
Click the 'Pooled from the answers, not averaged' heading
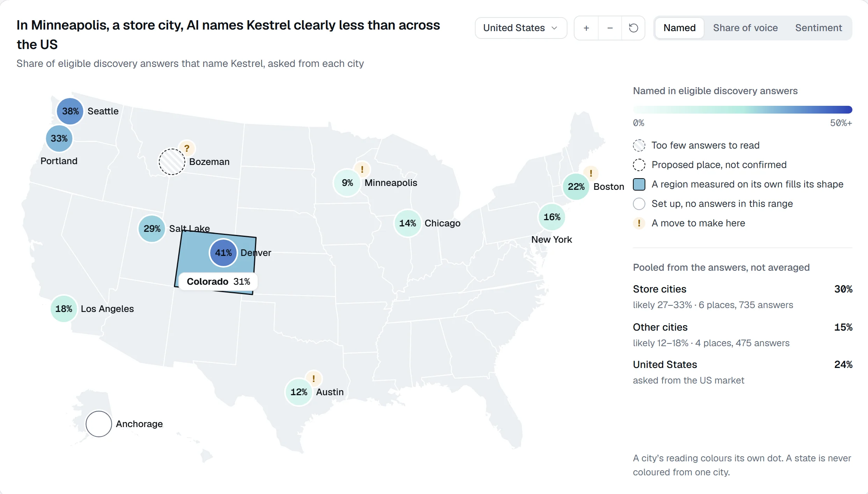click(x=721, y=268)
